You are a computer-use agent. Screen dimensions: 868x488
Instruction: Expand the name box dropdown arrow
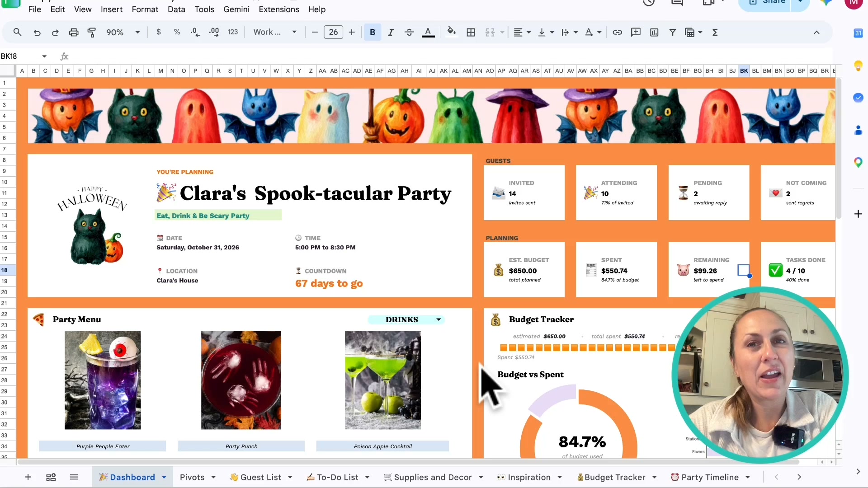pos(44,56)
